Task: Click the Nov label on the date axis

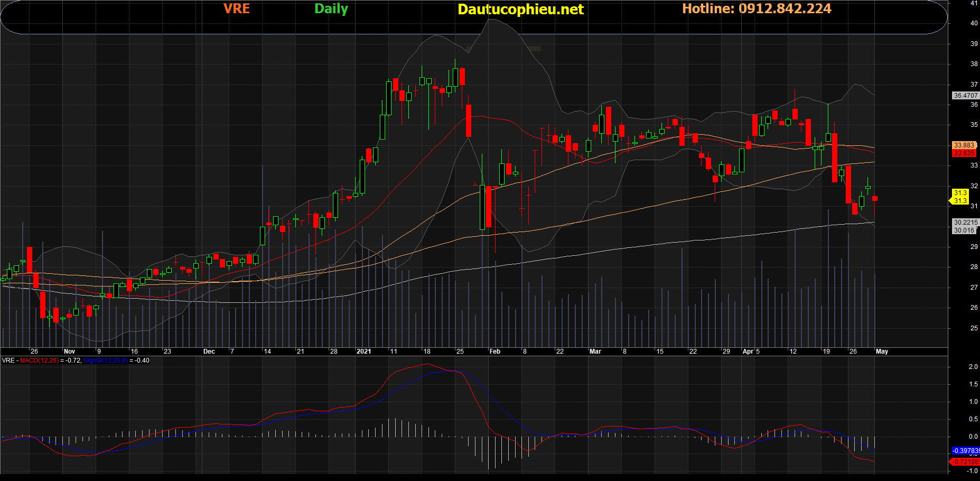Action: pos(69,351)
